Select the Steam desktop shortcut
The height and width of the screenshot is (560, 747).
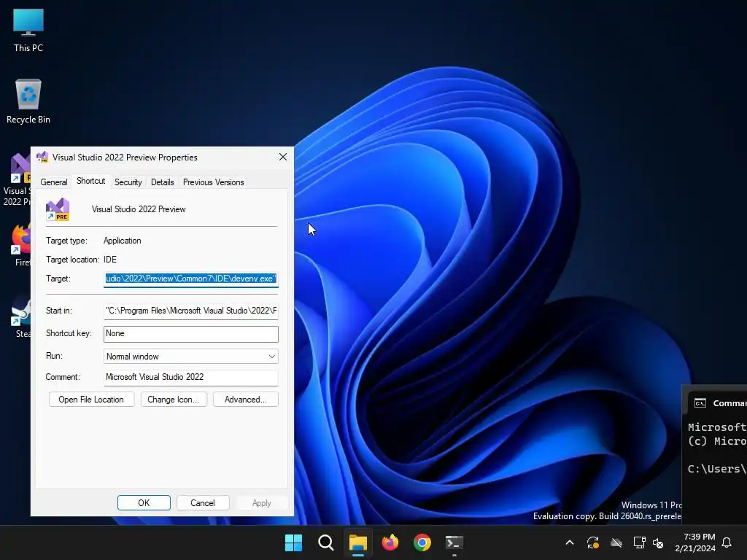tap(20, 316)
